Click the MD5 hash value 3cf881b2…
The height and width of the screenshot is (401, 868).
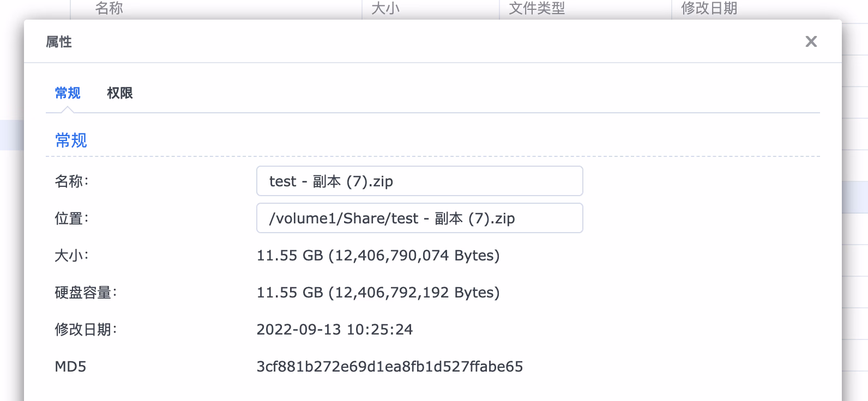pos(389,366)
